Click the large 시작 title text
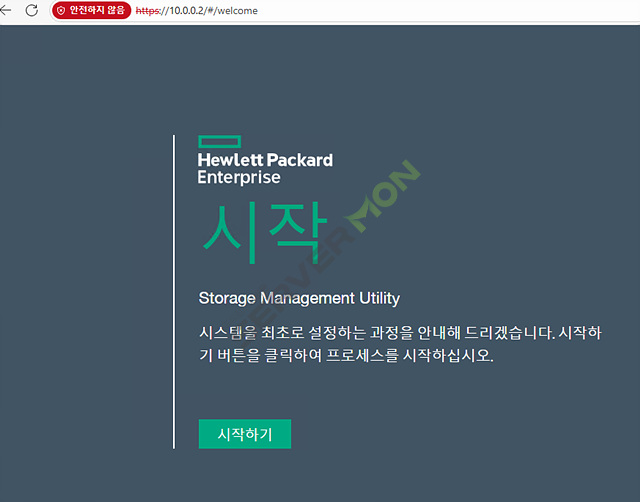The image size is (640, 502). point(265,233)
